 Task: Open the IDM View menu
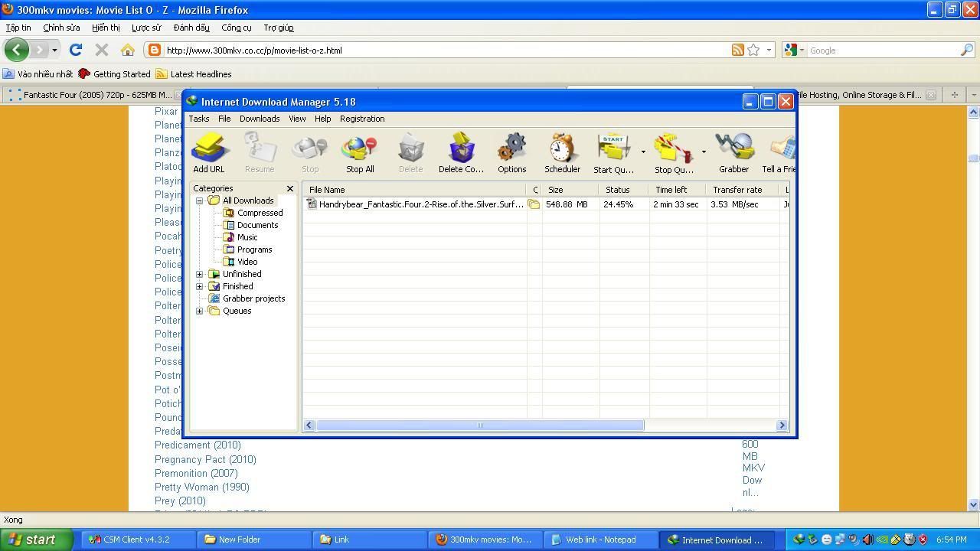(x=297, y=119)
